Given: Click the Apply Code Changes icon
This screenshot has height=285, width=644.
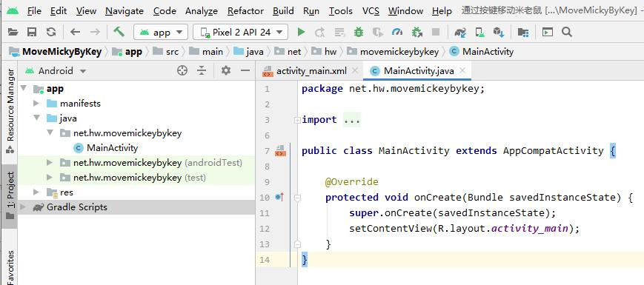Looking at the screenshot, I should pyautogui.click(x=339, y=32).
